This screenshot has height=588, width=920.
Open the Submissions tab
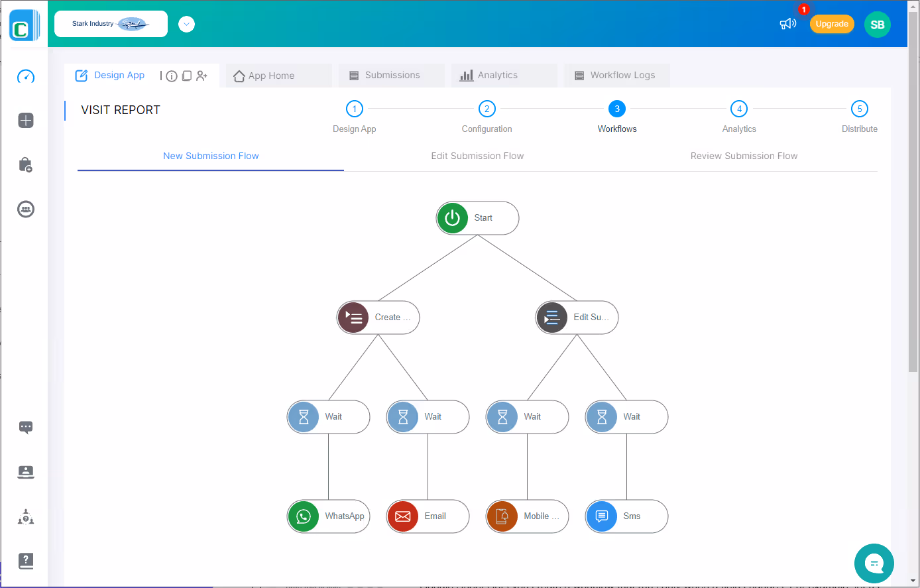coord(391,76)
